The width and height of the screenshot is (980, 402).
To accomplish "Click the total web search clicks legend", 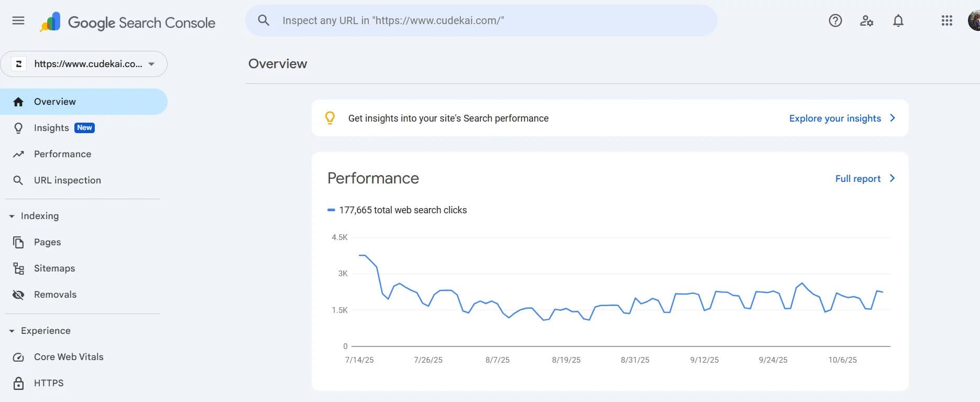I will 397,210.
